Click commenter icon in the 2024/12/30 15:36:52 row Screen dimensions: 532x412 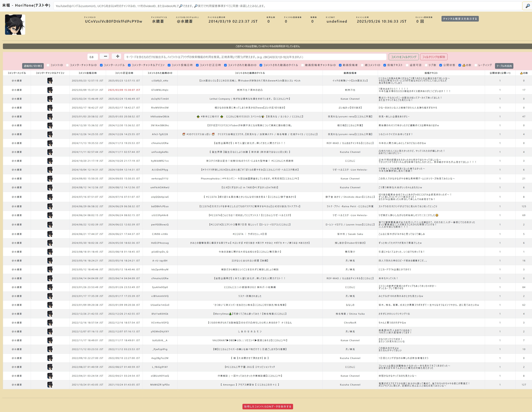click(50, 125)
